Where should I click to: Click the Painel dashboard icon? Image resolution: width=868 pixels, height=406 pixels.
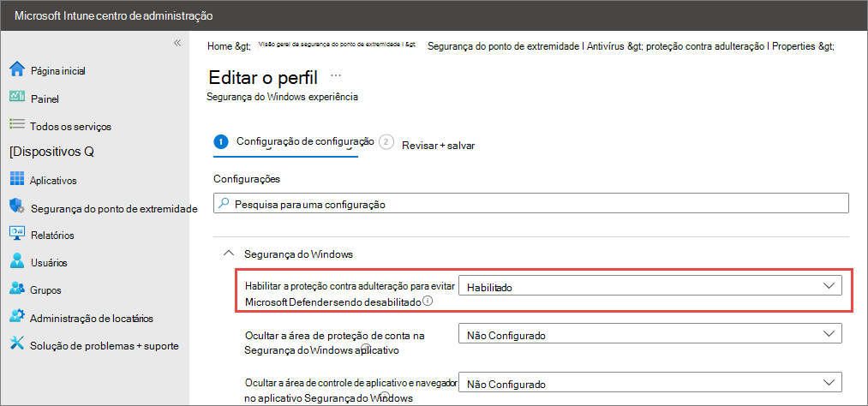(x=17, y=98)
